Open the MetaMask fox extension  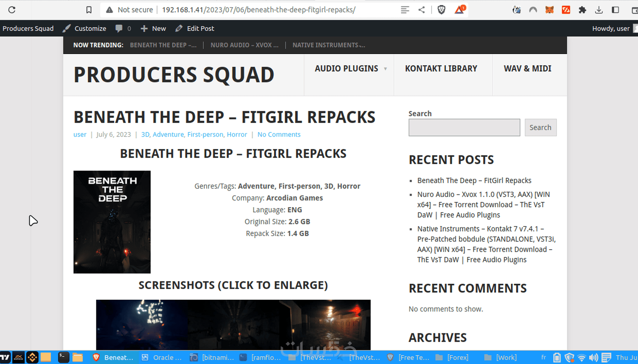tap(549, 10)
